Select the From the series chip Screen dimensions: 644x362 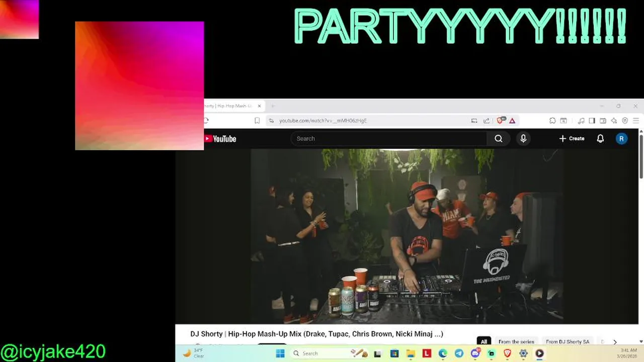pos(516,342)
